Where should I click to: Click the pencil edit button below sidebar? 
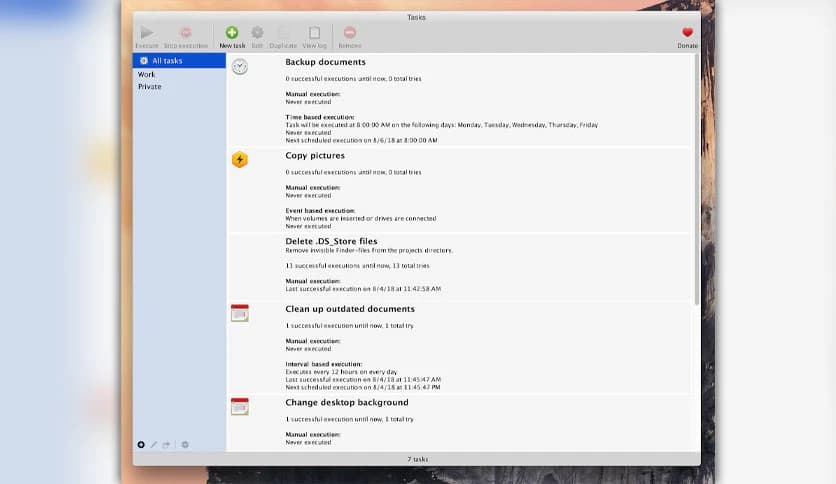[x=154, y=444]
